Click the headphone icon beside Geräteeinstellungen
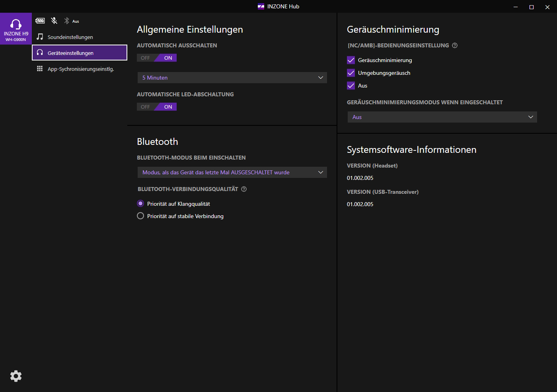 pos(40,53)
